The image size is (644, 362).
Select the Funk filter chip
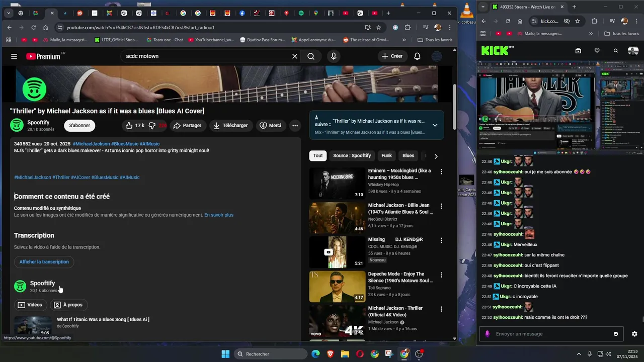click(x=386, y=156)
